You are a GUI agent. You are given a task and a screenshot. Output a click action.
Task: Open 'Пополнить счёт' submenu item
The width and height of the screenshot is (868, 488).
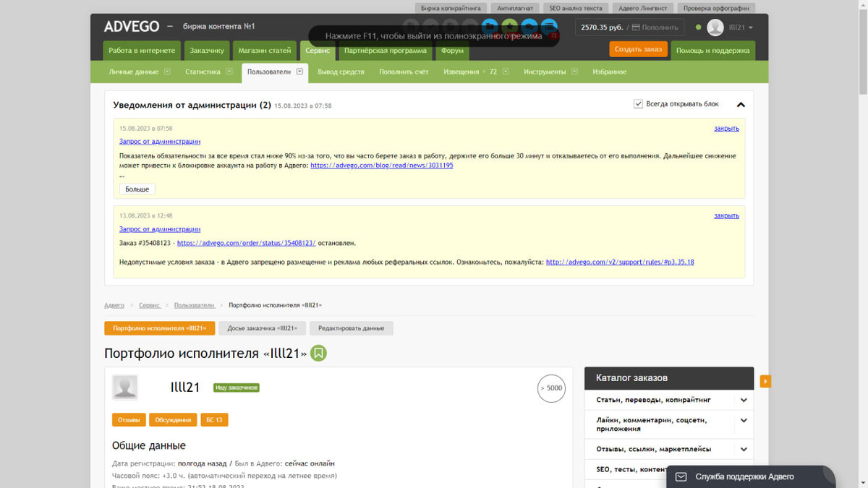pyautogui.click(x=404, y=72)
